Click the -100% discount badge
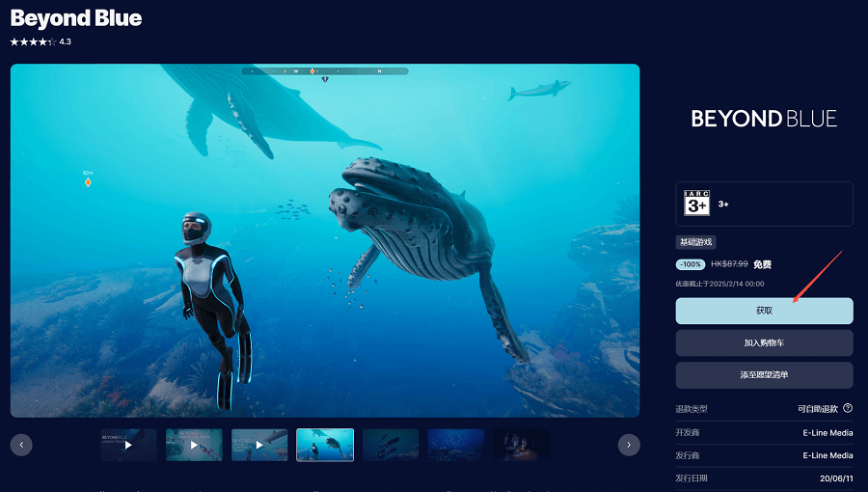This screenshot has width=868, height=492. [x=691, y=264]
